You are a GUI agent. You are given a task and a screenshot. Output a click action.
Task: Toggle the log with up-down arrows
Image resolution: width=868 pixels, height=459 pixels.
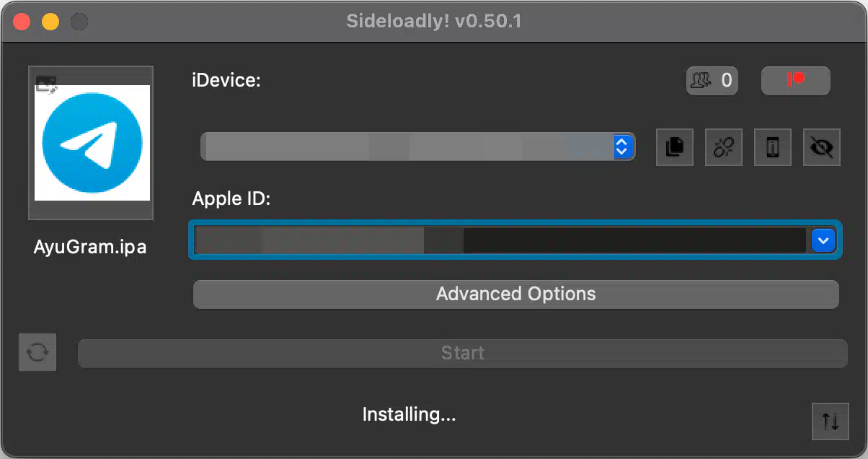tap(831, 421)
